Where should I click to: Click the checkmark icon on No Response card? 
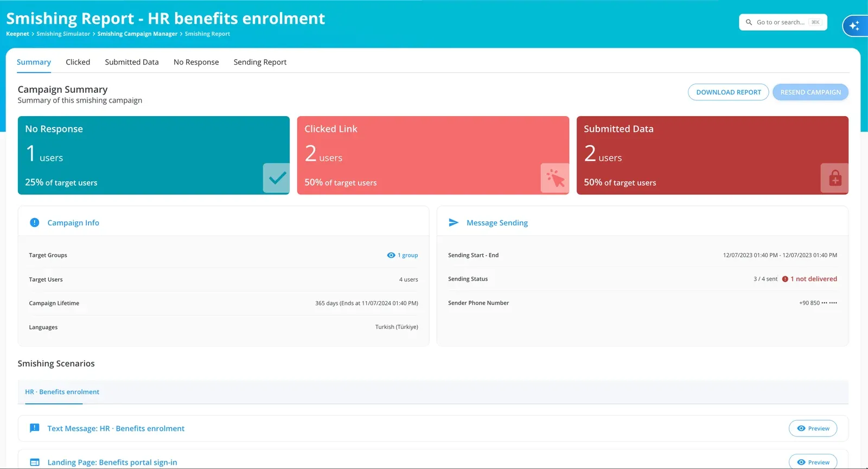(x=277, y=178)
